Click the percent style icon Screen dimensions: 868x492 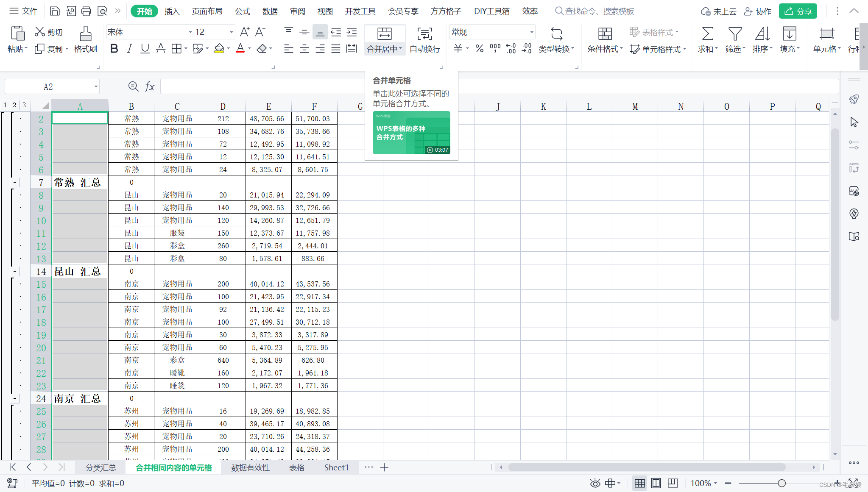pos(479,49)
